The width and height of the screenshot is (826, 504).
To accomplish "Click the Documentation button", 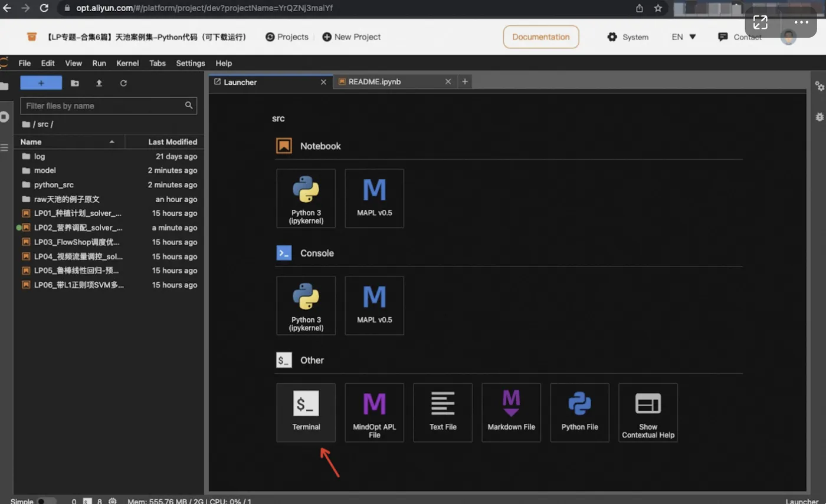I will point(541,37).
